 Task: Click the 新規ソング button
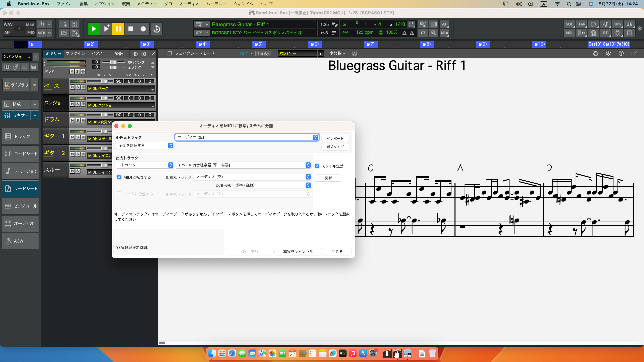coord(335,147)
